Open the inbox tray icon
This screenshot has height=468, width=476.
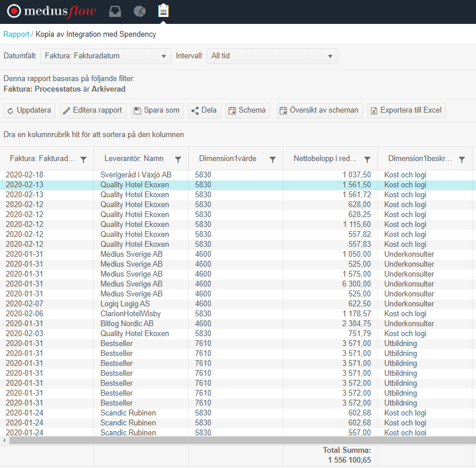[x=115, y=12]
